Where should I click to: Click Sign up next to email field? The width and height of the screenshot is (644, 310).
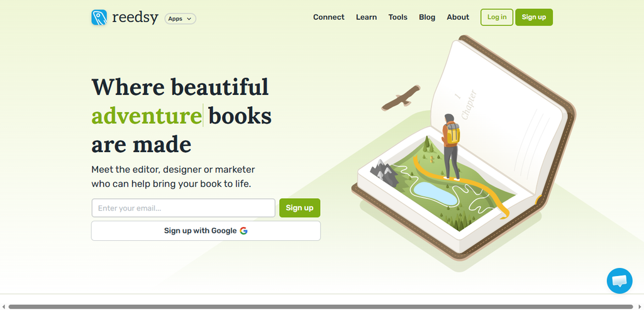pyautogui.click(x=300, y=208)
